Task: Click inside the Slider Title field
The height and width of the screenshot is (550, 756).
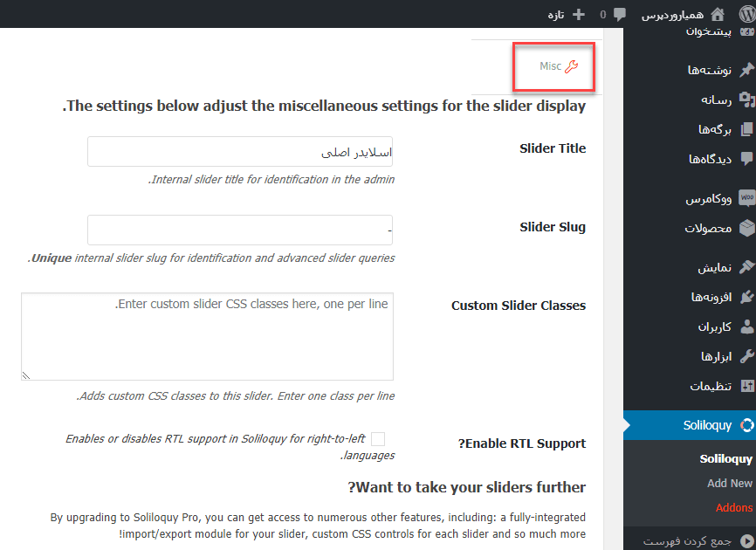Action: (240, 151)
